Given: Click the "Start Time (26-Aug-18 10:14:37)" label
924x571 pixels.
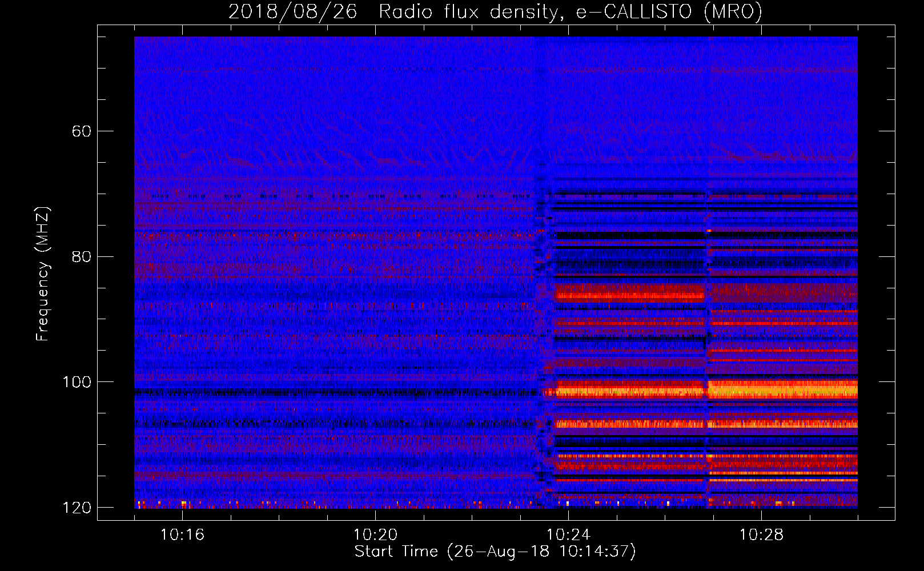Looking at the screenshot, I should (495, 552).
